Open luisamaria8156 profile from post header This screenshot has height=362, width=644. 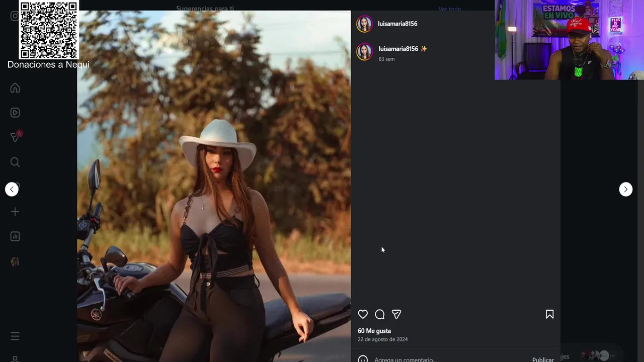397,24
